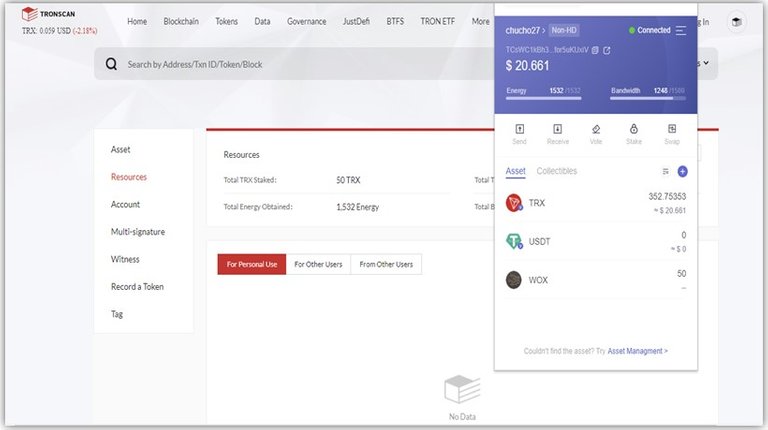Open the Home menu
The height and width of the screenshot is (430, 768).
[x=137, y=22]
